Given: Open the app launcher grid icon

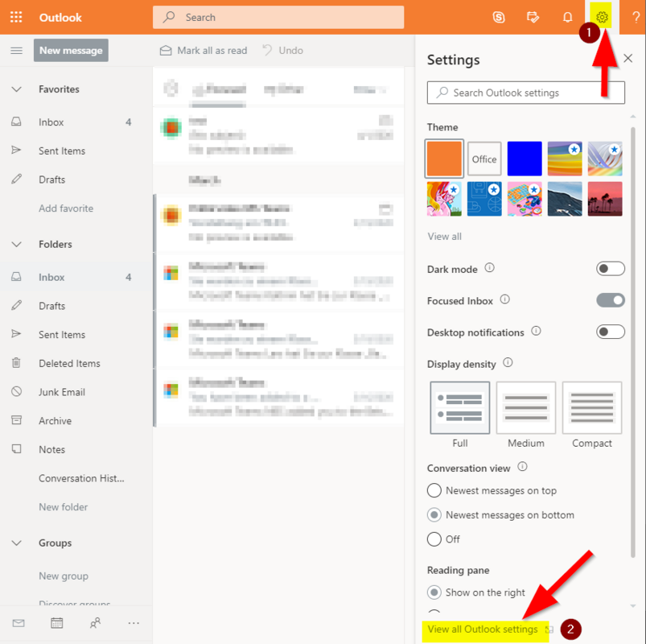Looking at the screenshot, I should coord(16,17).
